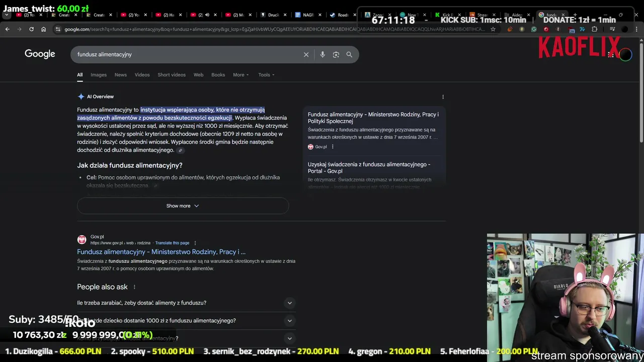Switch to Web results
644x362 pixels.
coord(198,75)
